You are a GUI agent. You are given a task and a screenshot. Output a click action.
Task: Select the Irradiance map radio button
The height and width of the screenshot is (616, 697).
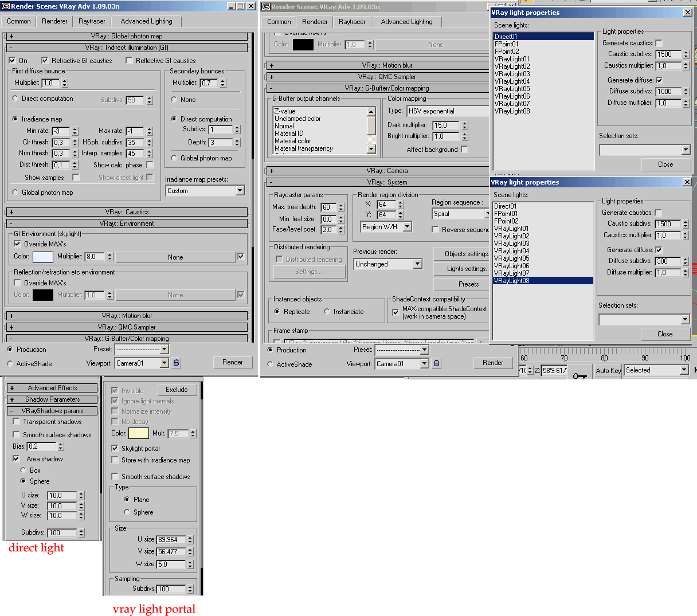[15, 119]
